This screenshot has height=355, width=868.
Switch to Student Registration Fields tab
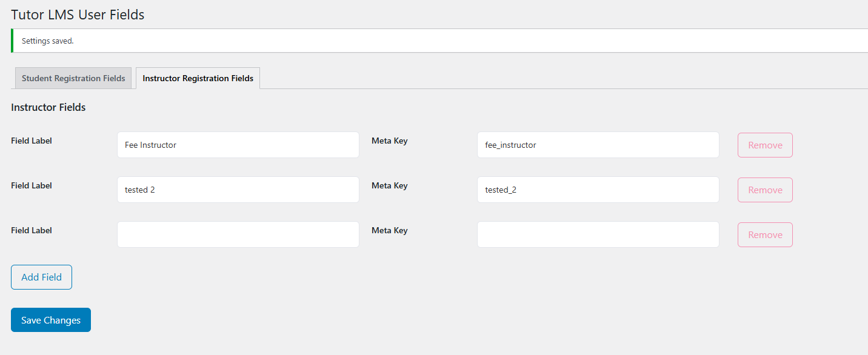pos(73,78)
